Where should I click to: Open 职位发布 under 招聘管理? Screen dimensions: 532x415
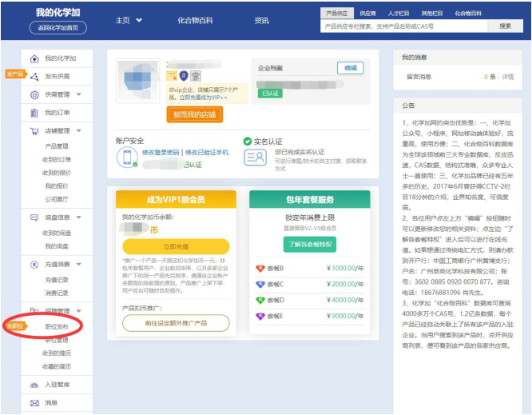click(56, 326)
